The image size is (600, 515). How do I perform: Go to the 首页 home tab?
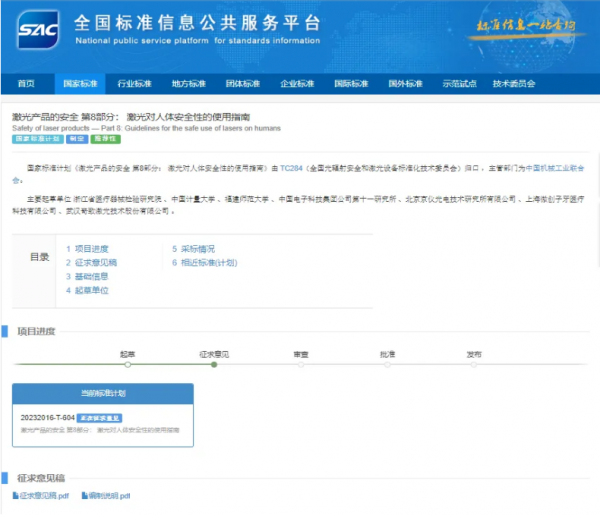click(x=26, y=84)
